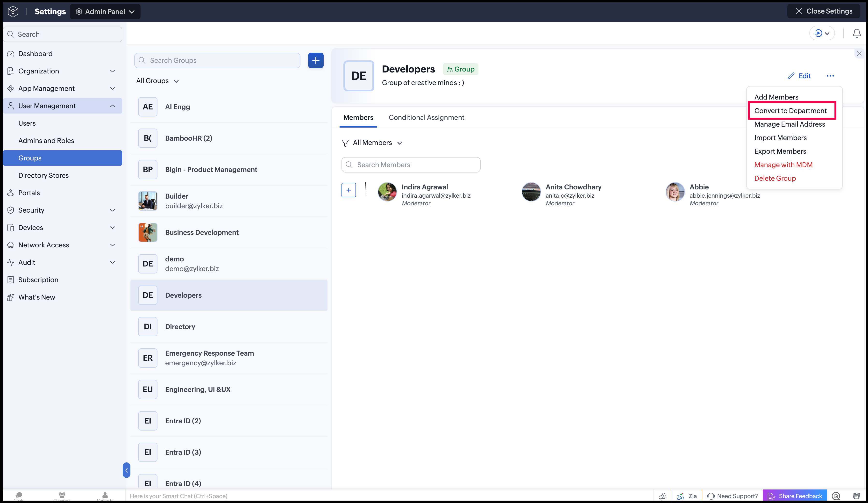Open Portals in the sidebar
Viewport: 868px width, 503px height.
(63, 193)
